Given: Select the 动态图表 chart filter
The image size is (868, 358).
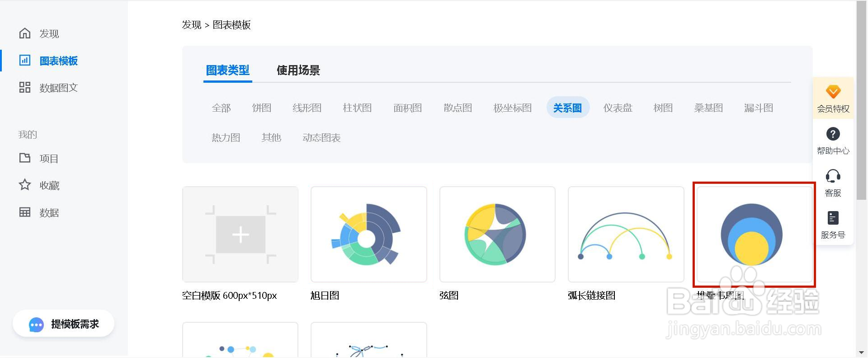Looking at the screenshot, I should 321,137.
